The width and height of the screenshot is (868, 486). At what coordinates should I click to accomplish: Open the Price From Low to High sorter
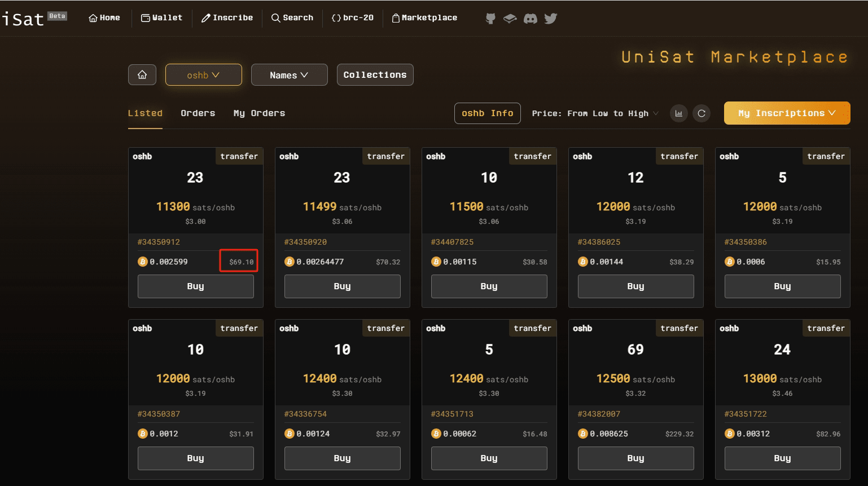593,113
